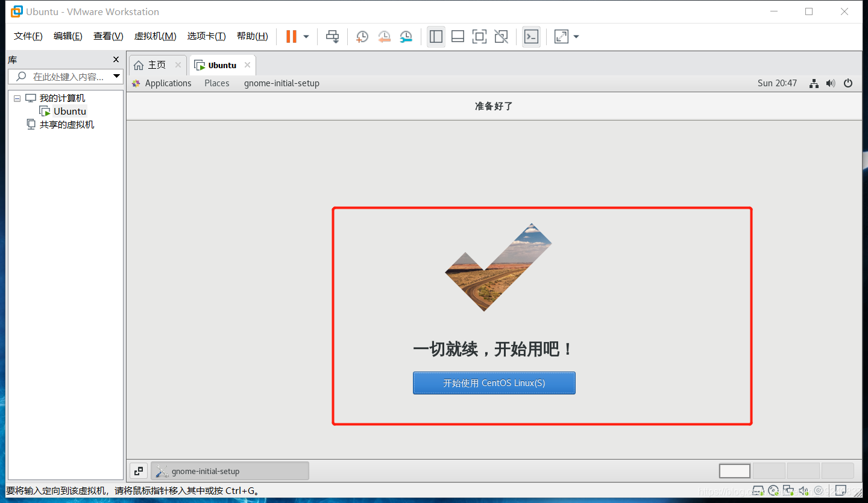868x503 pixels.
Task: Click the hard disk device status icon
Action: coord(758,490)
